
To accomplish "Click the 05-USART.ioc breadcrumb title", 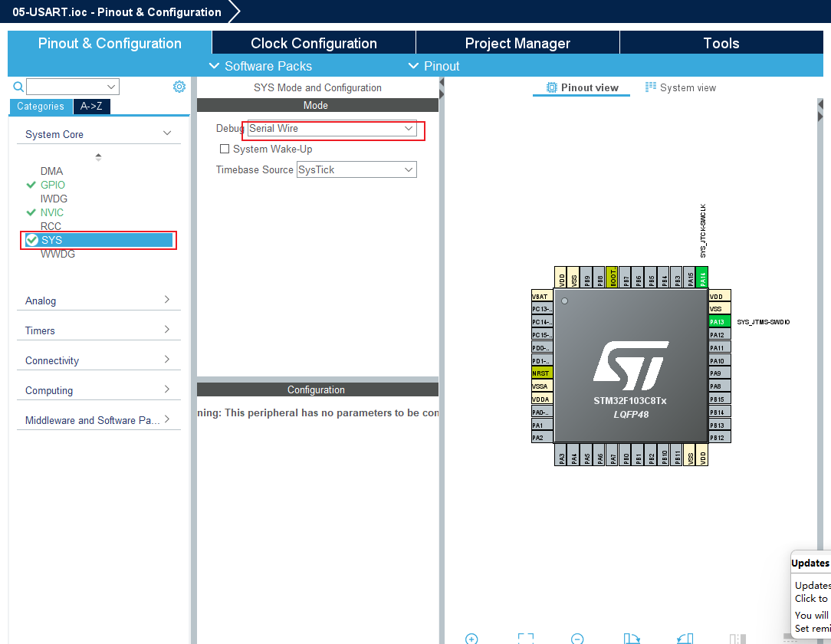I will point(117,11).
